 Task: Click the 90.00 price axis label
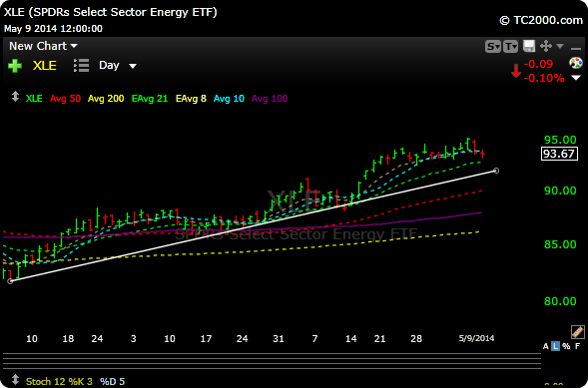coord(560,191)
